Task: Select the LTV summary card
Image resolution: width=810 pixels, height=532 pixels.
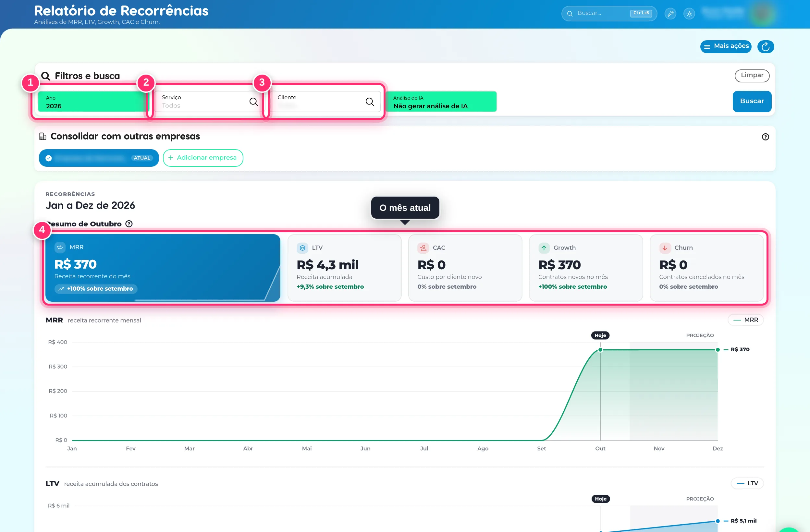Action: (x=344, y=268)
